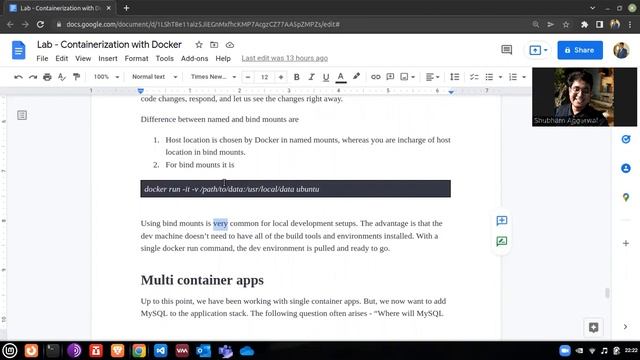The width and height of the screenshot is (640, 360).
Task: Toggle Italic formatting
Action: coord(311,77)
